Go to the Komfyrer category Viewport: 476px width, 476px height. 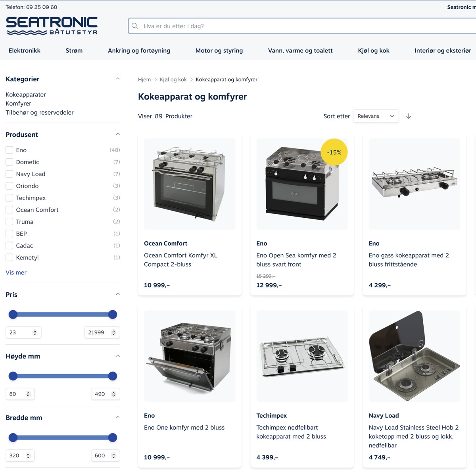(x=18, y=104)
